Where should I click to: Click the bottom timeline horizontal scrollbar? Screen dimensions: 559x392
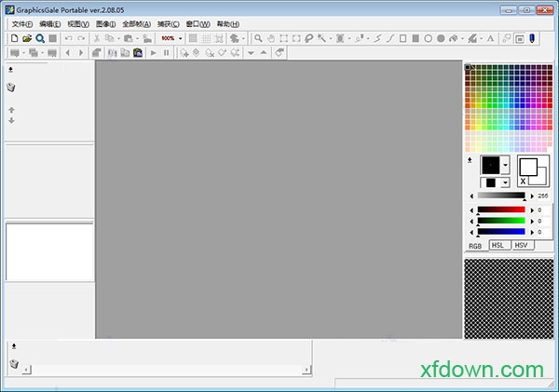pos(163,369)
